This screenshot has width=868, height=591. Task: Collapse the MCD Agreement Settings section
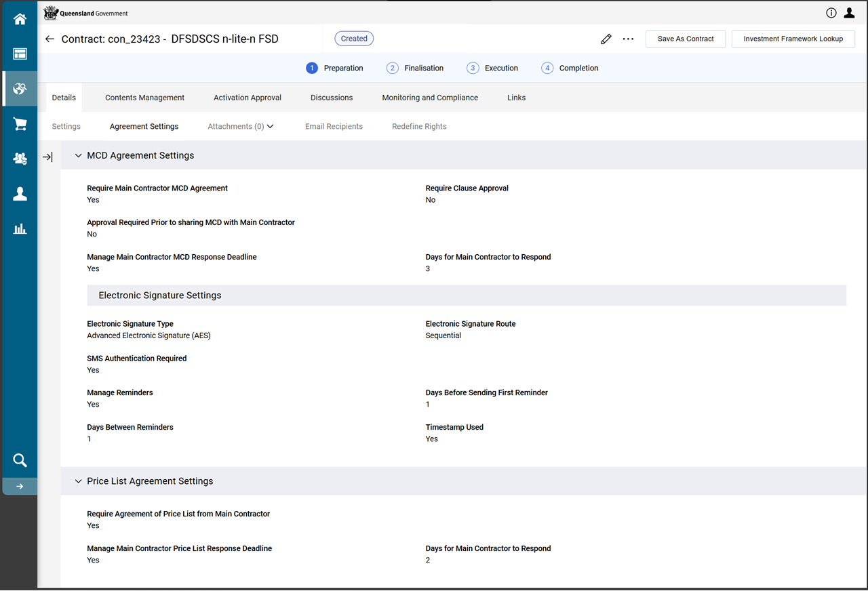pyautogui.click(x=78, y=155)
